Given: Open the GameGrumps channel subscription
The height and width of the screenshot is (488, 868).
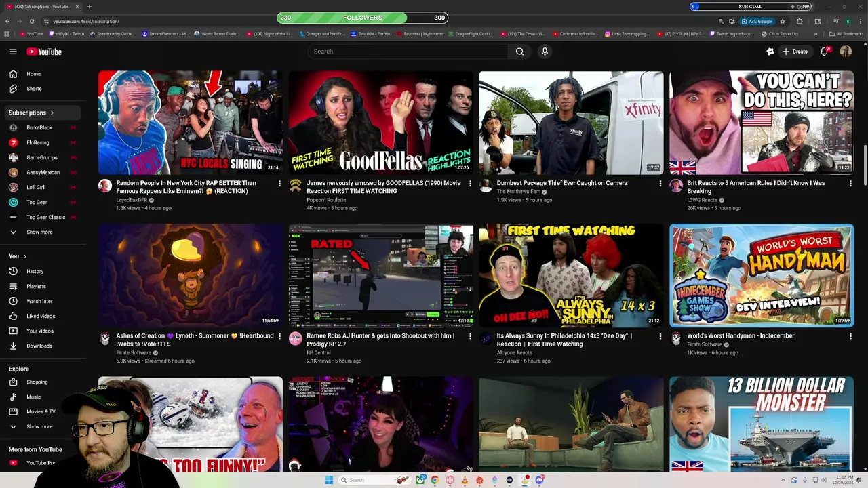Looking at the screenshot, I should 41,157.
